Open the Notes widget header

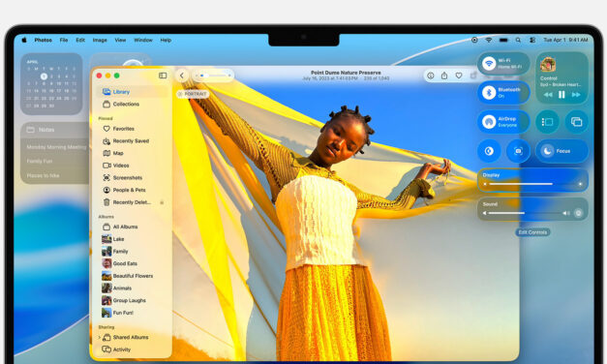pos(54,130)
